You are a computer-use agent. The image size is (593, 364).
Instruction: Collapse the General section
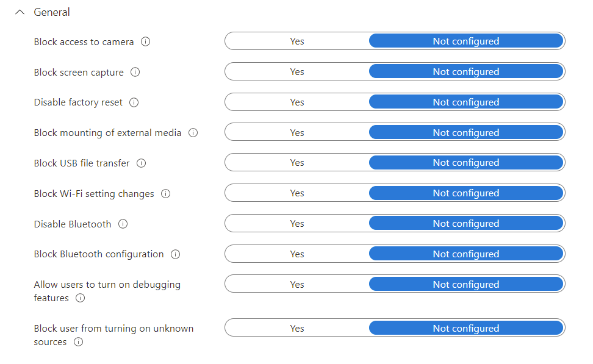pyautogui.click(x=20, y=12)
